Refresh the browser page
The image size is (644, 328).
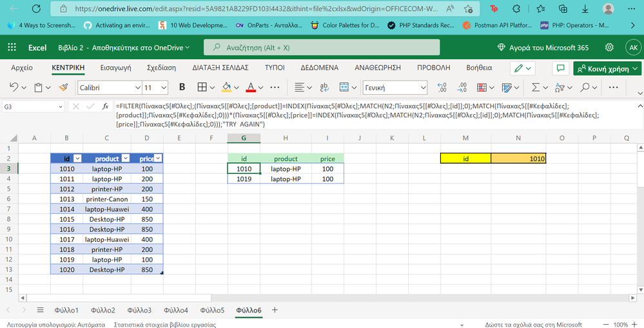click(x=36, y=8)
